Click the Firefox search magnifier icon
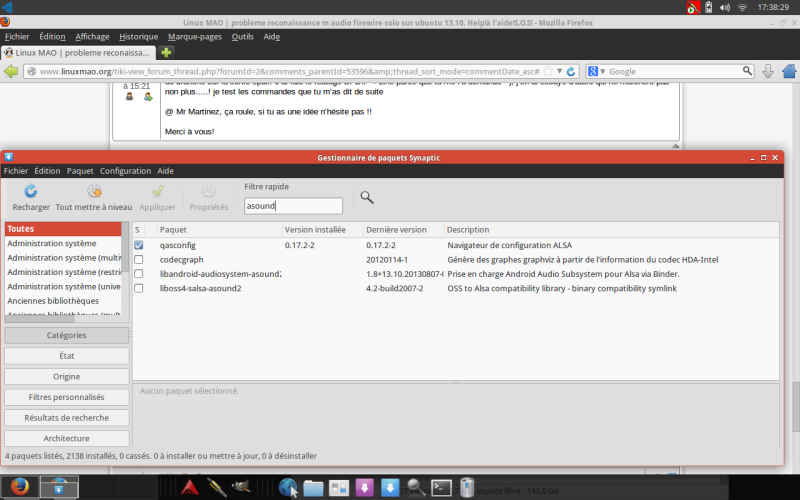Image resolution: width=800 pixels, height=500 pixels. click(747, 71)
